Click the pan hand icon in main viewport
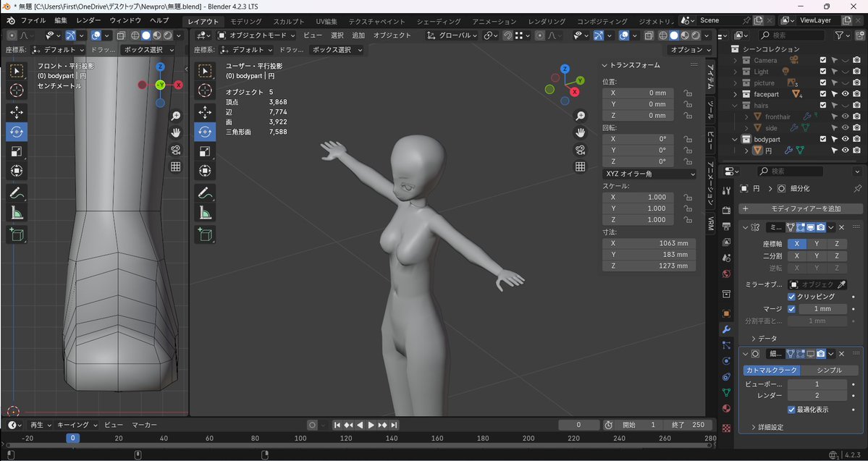Screen dimensions: 868x461 580,133
